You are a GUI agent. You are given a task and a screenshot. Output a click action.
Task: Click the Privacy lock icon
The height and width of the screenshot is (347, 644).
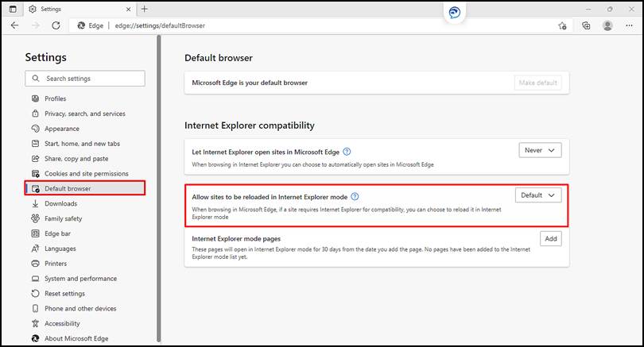point(35,114)
